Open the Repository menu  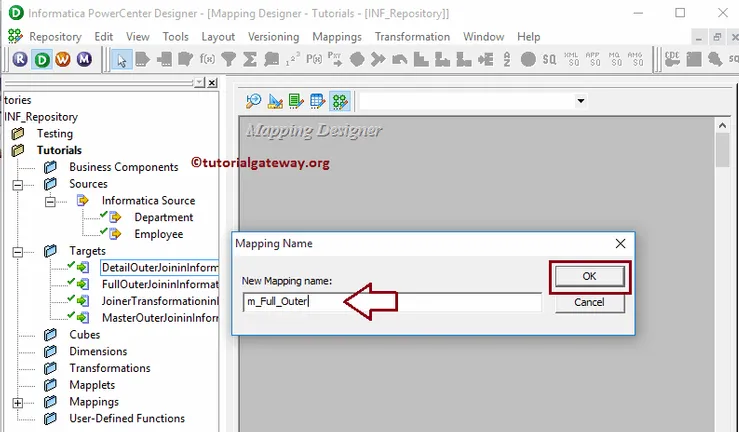pos(55,37)
